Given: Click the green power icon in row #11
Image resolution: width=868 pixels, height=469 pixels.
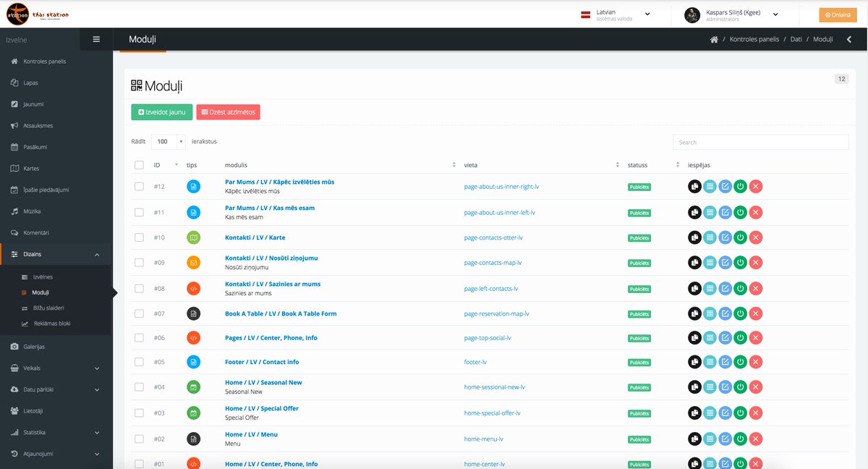Looking at the screenshot, I should pyautogui.click(x=740, y=213).
